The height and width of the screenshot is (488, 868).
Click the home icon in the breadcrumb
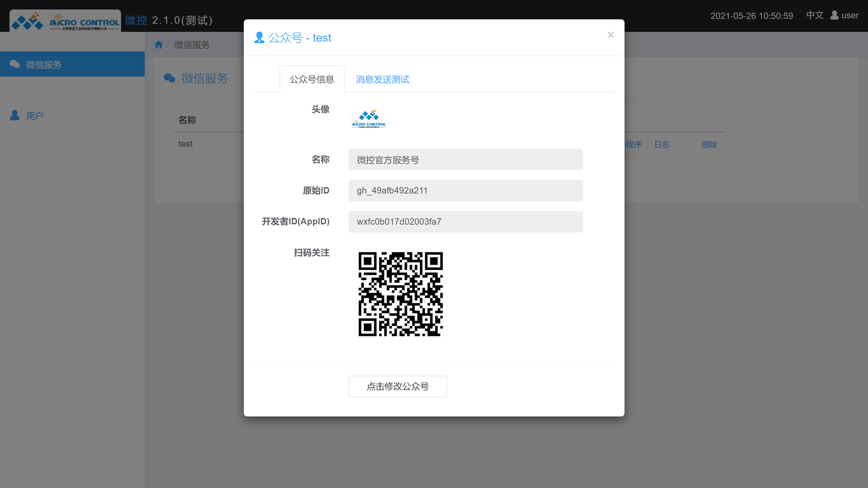point(158,44)
